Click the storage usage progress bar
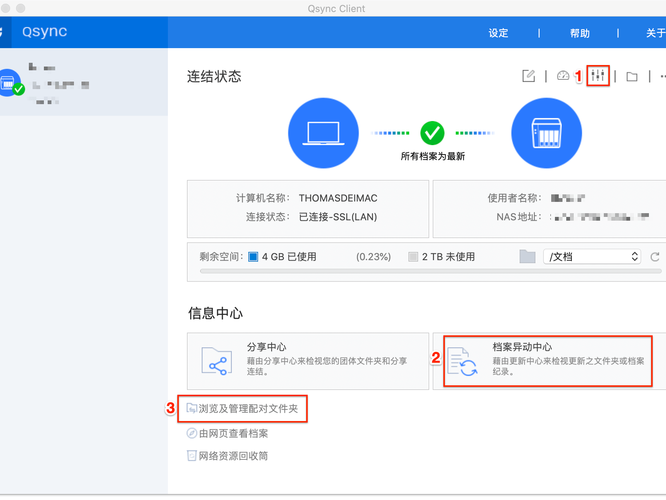 tap(431, 271)
